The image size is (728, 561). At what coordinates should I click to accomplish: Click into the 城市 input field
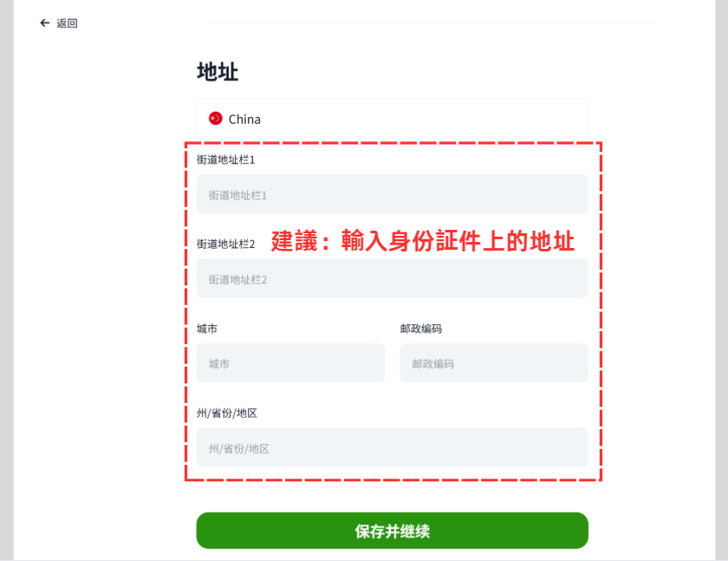290,363
